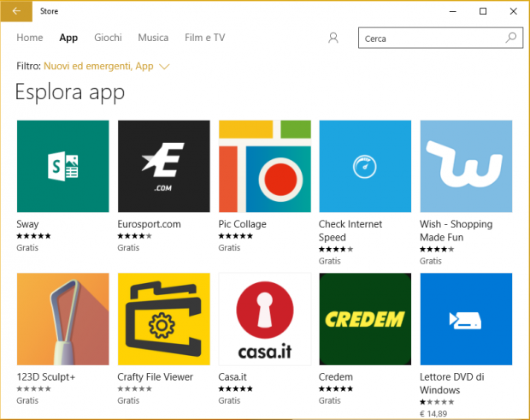The height and width of the screenshot is (420, 530).
Task: Open the Credem app tile
Action: pyautogui.click(x=365, y=319)
